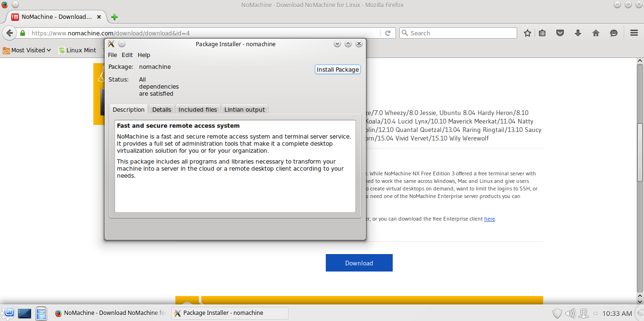Switch to the Description tab

[129, 109]
